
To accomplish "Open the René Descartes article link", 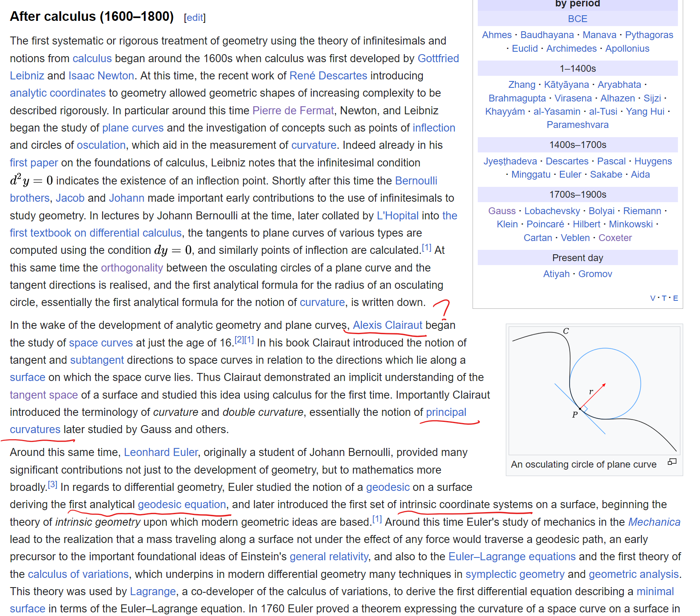I will click(x=328, y=76).
